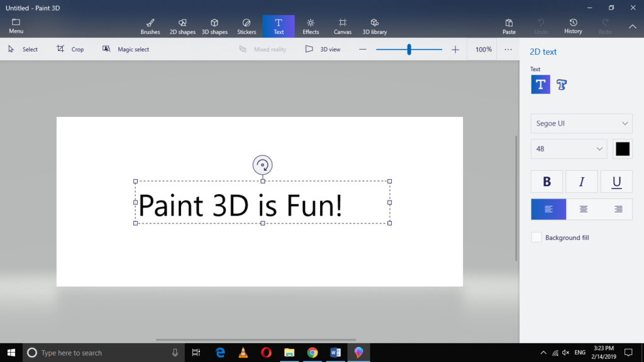Click the zoom in plus button
Screen dimensions: 644x362
click(x=455, y=50)
